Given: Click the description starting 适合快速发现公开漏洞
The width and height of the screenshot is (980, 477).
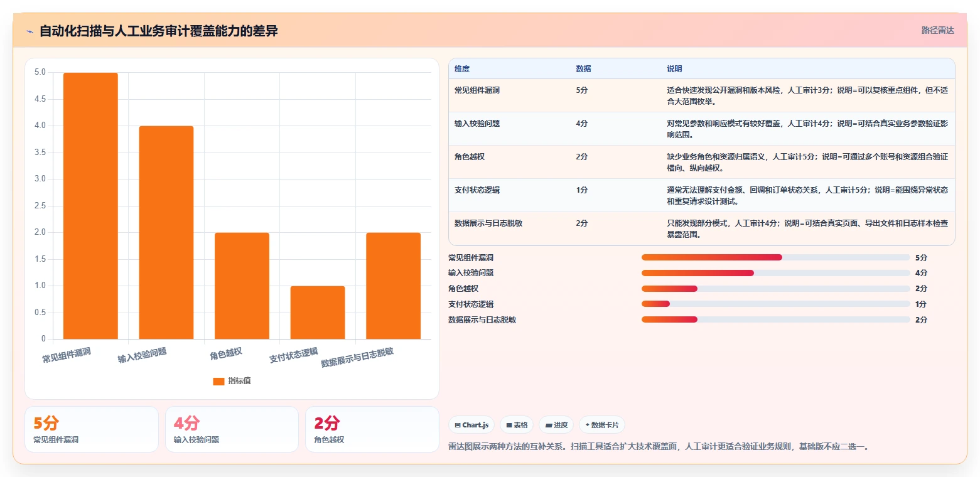Looking at the screenshot, I should [x=807, y=95].
